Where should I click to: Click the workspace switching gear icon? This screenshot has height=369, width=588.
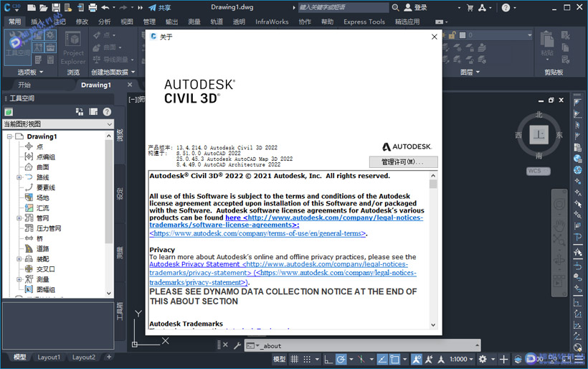click(x=483, y=359)
